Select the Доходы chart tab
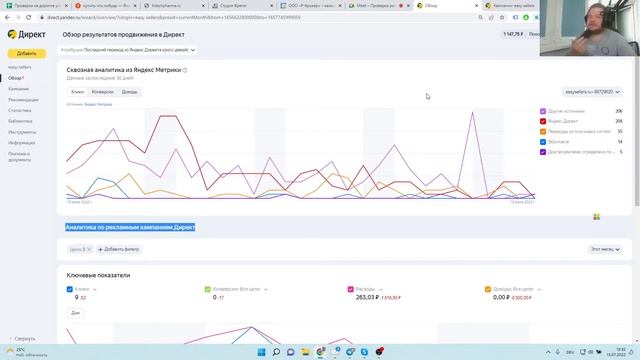Viewport: 640px width, 360px height. point(129,92)
